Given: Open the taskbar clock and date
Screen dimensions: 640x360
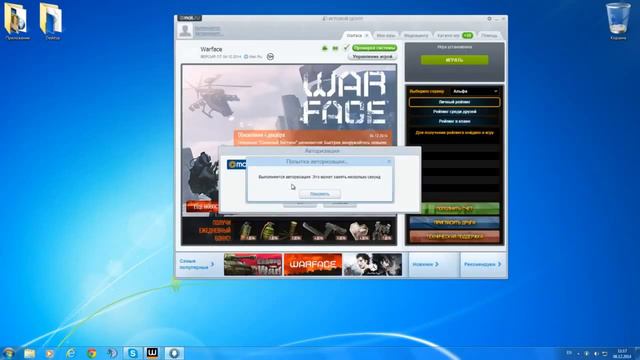Looking at the screenshot, I should (622, 353).
